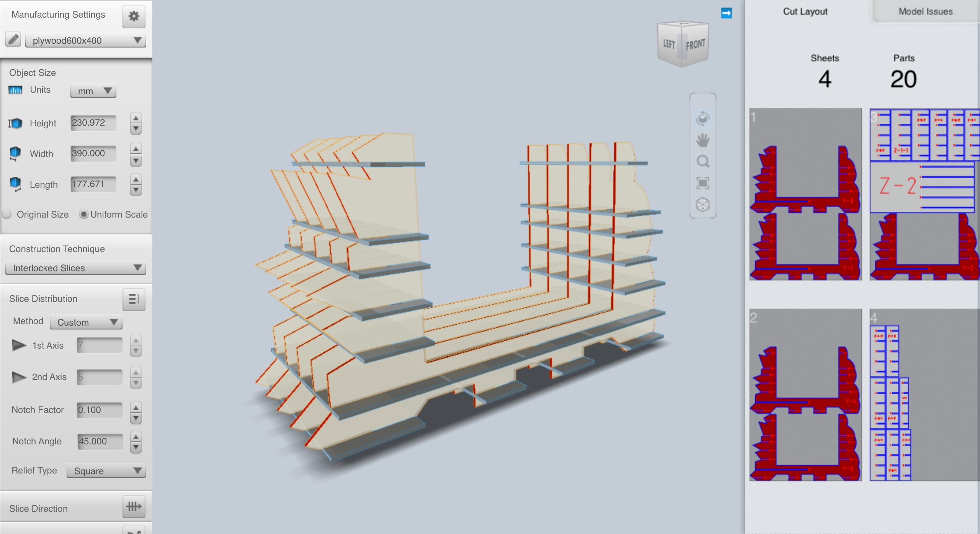The width and height of the screenshot is (980, 534).
Task: Select the Original Size radio button
Action: click(7, 214)
